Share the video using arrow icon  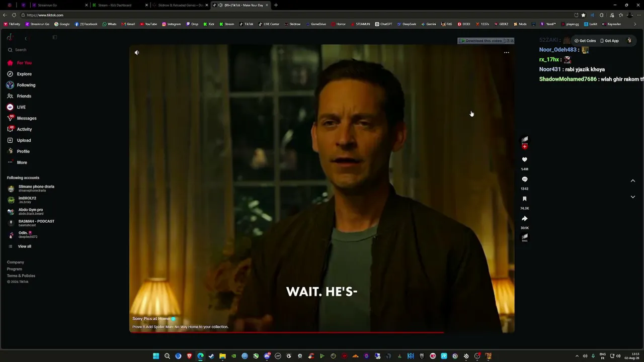[x=524, y=218]
